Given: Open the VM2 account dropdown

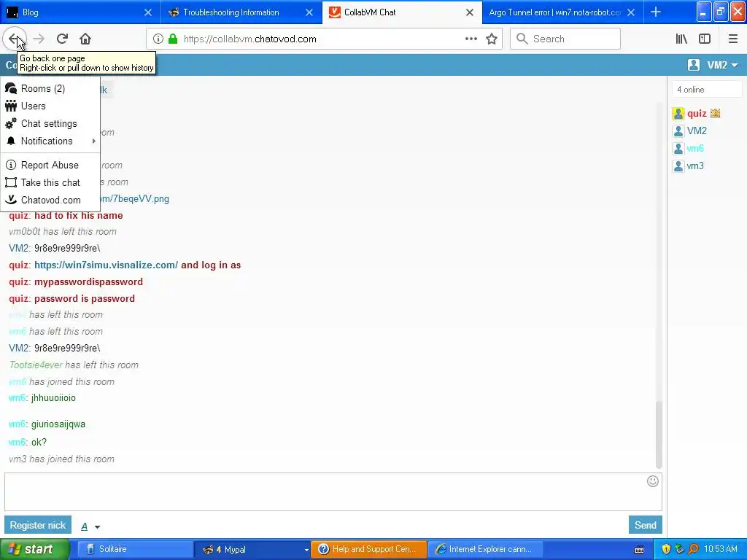Looking at the screenshot, I should point(723,65).
